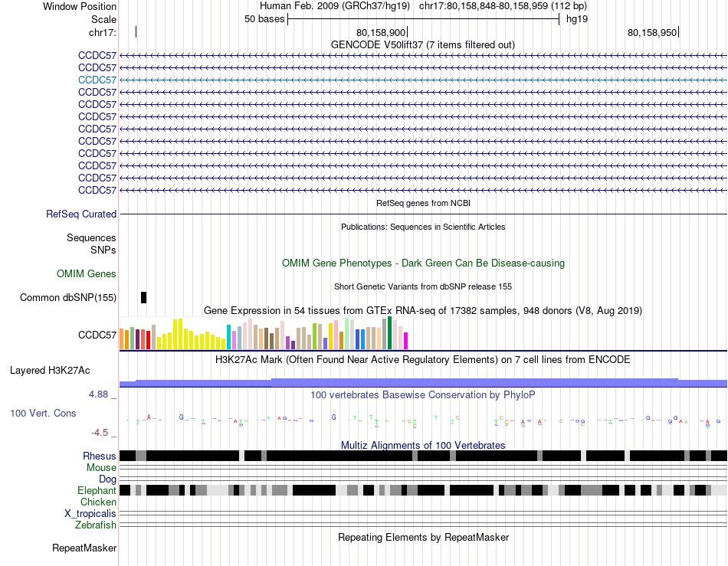
Task: Click the Zebrafish species label
Action: coord(96,525)
